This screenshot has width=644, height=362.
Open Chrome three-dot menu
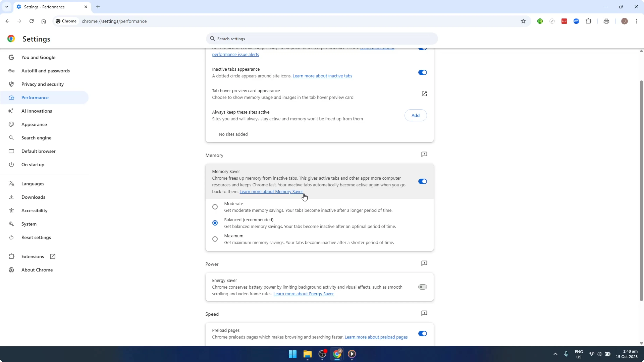[x=636, y=21]
